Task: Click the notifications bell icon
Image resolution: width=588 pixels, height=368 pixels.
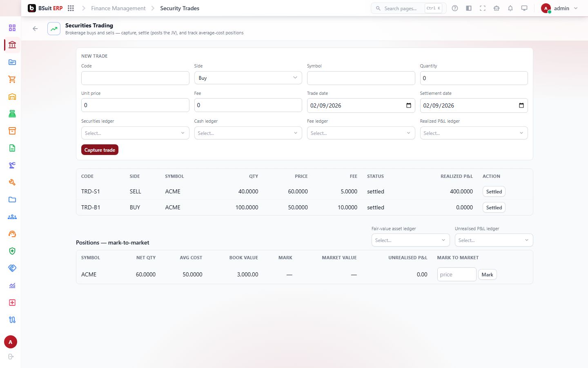Action: pyautogui.click(x=510, y=8)
